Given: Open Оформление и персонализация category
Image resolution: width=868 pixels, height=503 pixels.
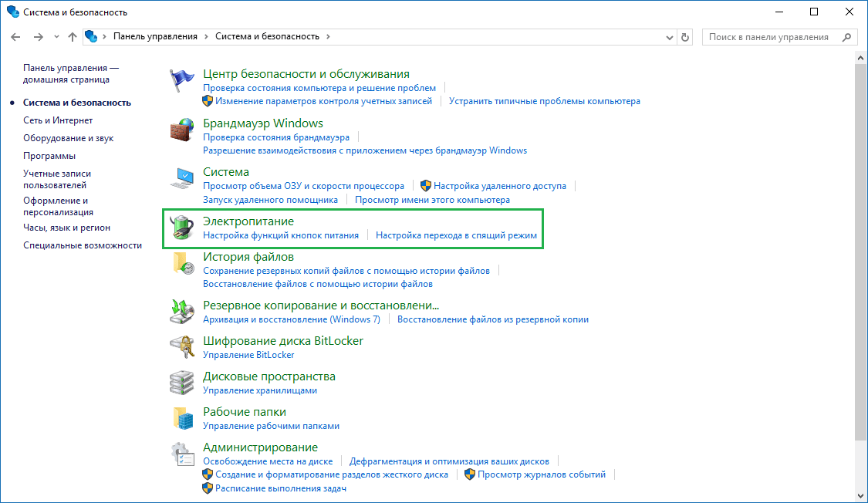Looking at the screenshot, I should (x=58, y=207).
